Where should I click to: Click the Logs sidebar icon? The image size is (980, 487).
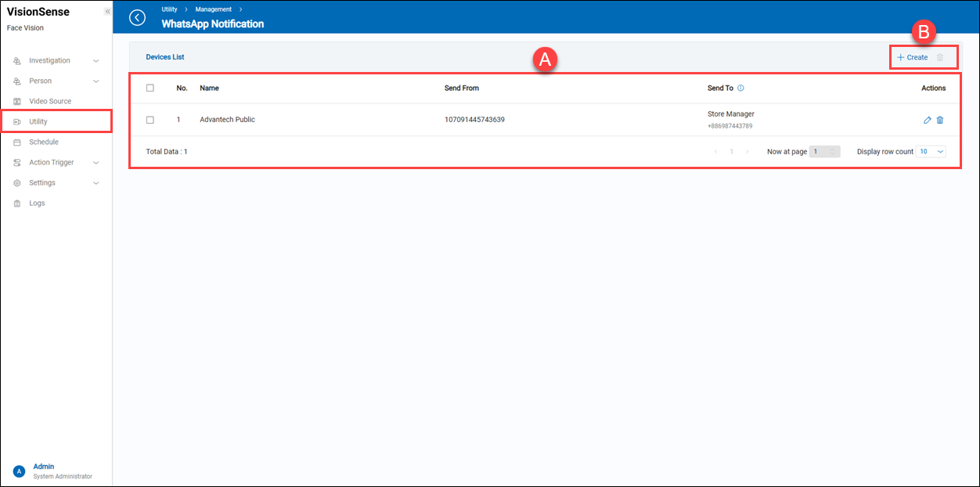click(17, 204)
